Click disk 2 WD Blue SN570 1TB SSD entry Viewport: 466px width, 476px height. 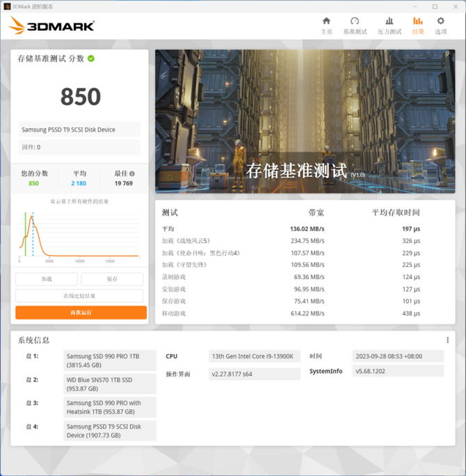coord(110,384)
